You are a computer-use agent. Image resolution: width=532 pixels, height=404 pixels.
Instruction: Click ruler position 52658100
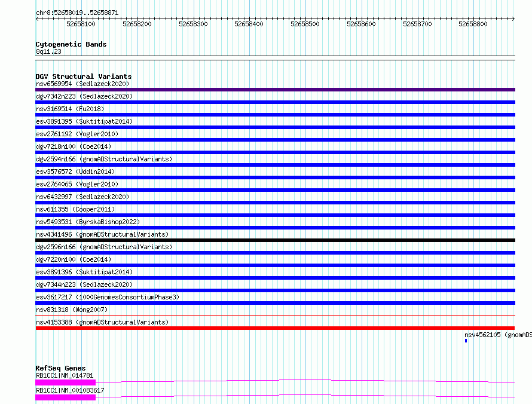point(81,24)
